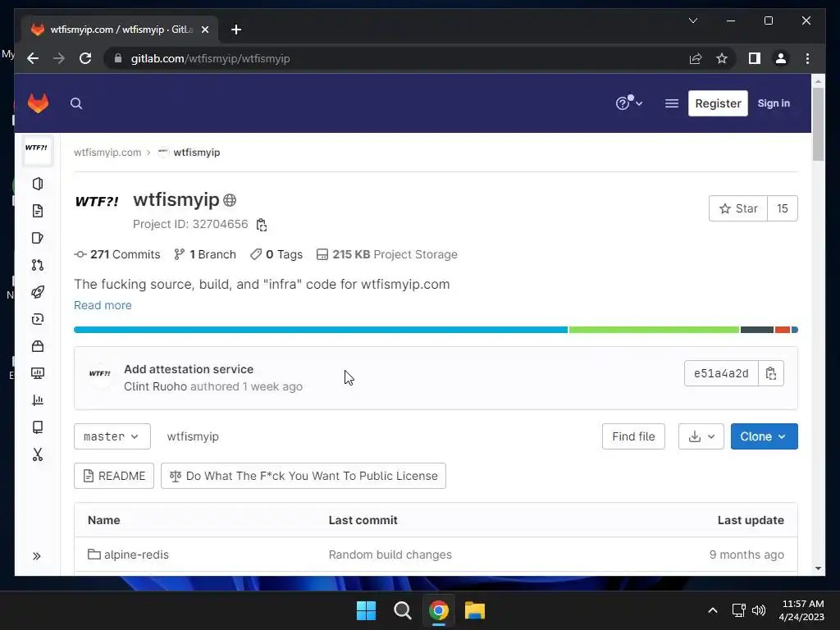Expand the sidebar with double chevron
Viewport: 840px width, 630px height.
tap(36, 556)
